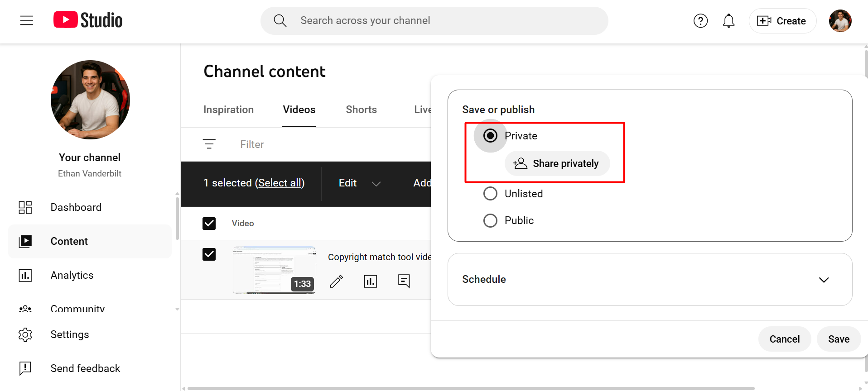Select the Public radio button
The height and width of the screenshot is (391, 868).
point(490,220)
